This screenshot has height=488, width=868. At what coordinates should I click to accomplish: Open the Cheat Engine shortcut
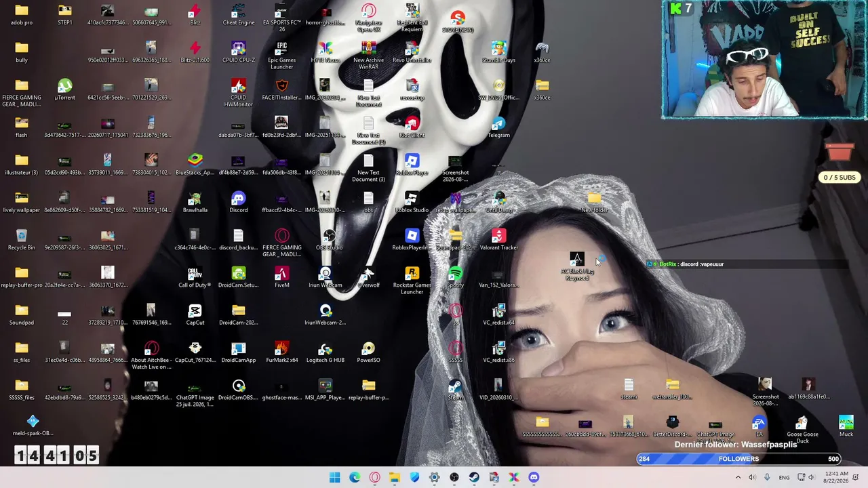tap(238, 15)
